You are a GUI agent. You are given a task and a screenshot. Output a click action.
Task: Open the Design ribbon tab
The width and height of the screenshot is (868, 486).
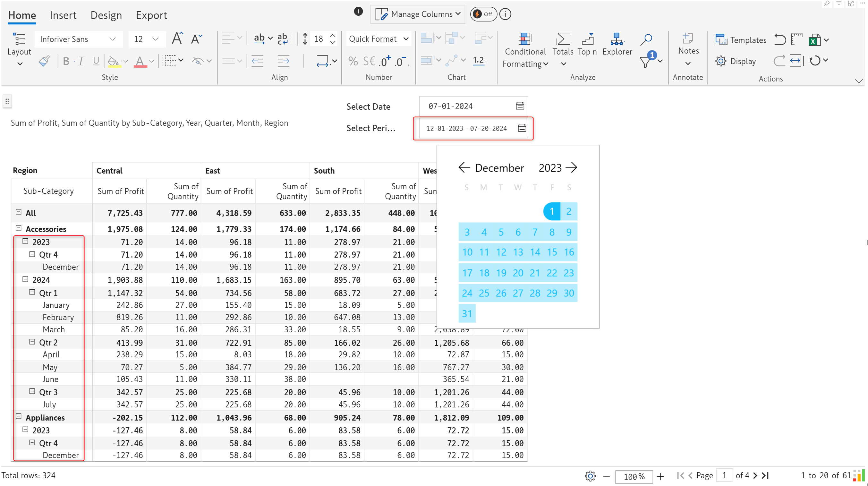coord(106,15)
